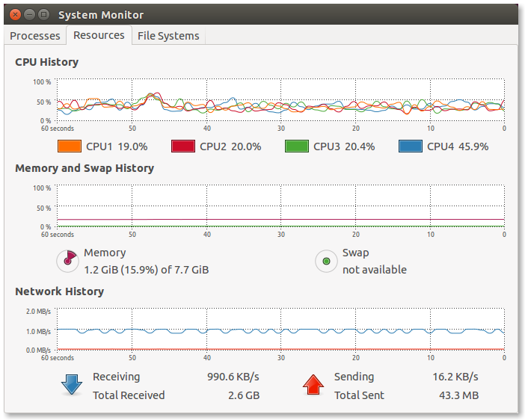The width and height of the screenshot is (525, 420).
Task: Click the Swap usage circle icon
Action: 326,262
